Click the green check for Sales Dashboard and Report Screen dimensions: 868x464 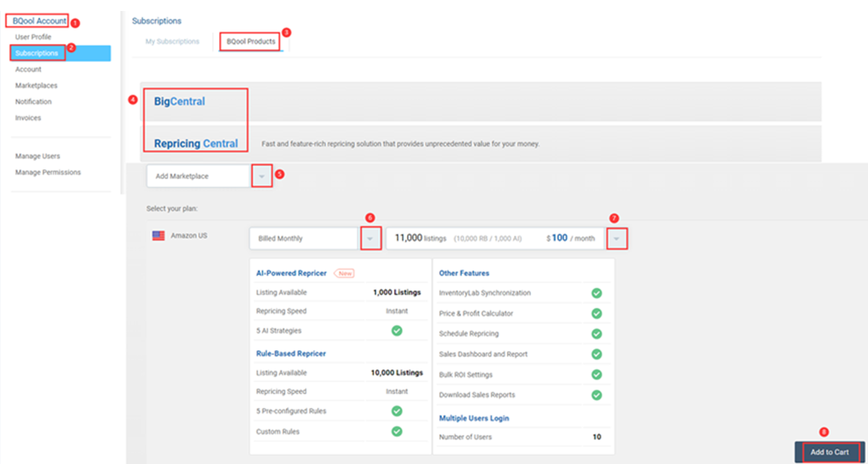pos(597,354)
